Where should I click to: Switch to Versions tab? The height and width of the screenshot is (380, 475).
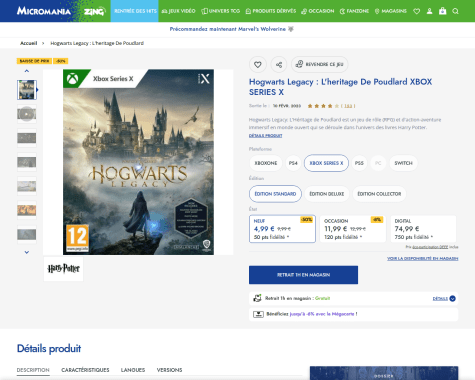[169, 370]
